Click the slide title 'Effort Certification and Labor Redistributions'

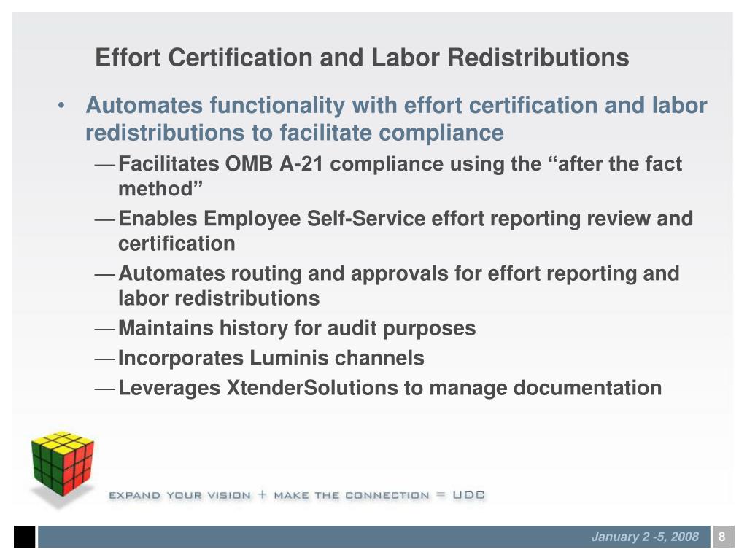tap(362, 58)
